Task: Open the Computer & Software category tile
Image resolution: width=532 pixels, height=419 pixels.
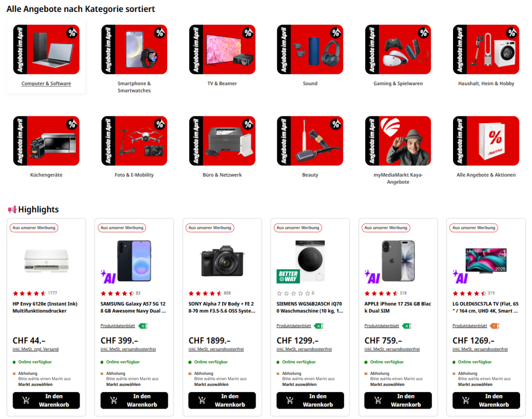Action: click(x=46, y=56)
